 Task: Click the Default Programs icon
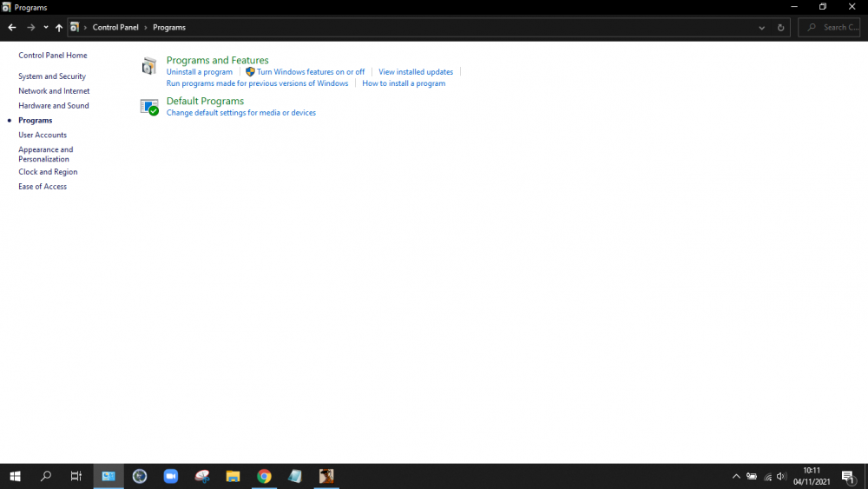pyautogui.click(x=149, y=107)
